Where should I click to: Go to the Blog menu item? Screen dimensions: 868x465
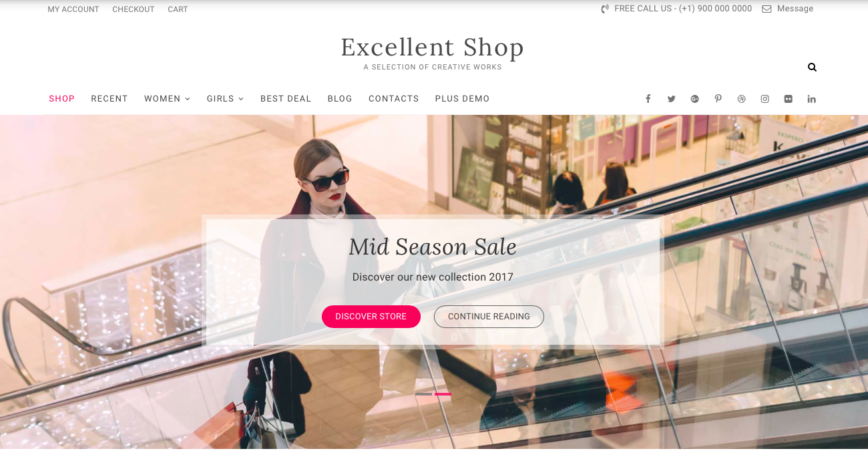[x=340, y=99]
